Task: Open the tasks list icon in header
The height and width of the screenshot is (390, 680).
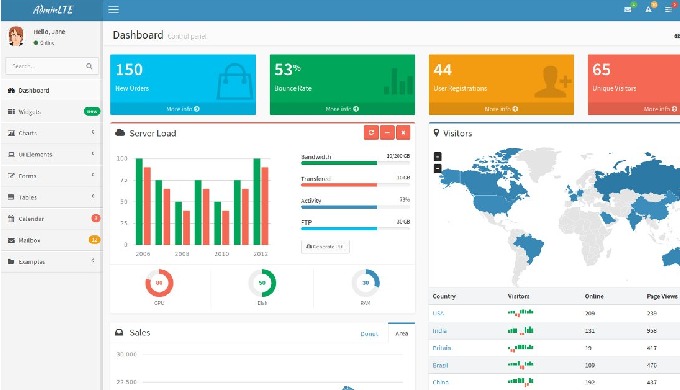Action: click(668, 9)
